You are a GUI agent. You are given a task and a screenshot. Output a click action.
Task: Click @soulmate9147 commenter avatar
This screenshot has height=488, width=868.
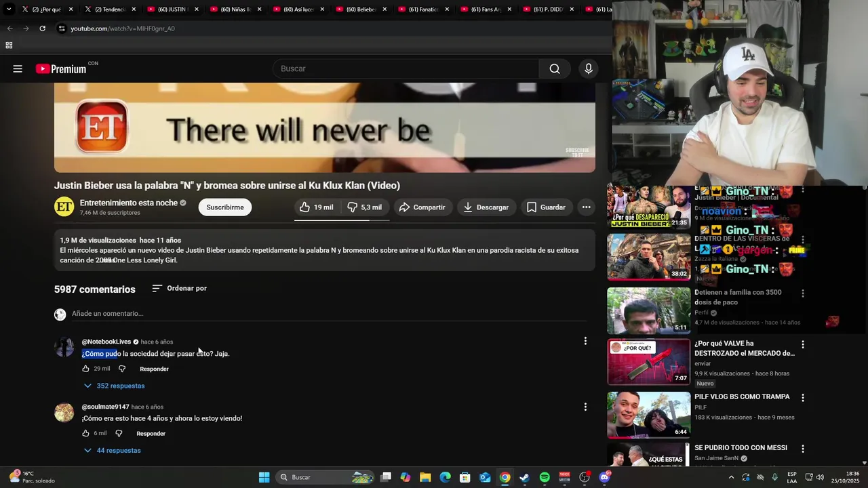(64, 412)
